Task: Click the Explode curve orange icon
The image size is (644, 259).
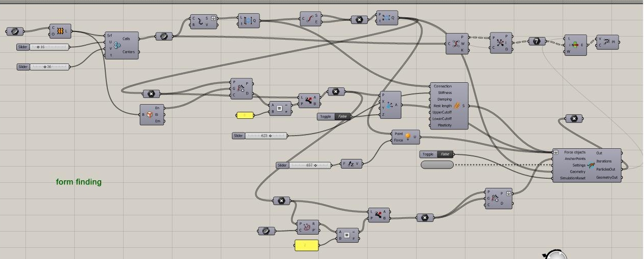Action: [60, 31]
